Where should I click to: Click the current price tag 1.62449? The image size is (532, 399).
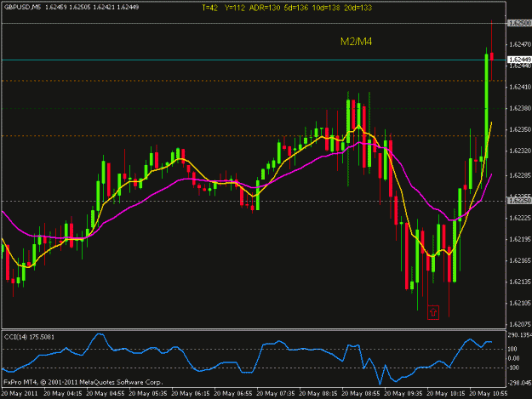[519, 60]
